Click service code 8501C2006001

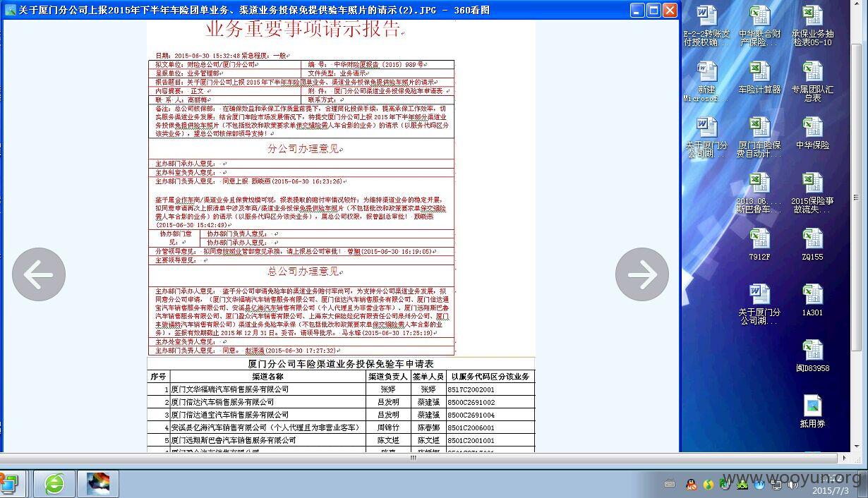click(x=471, y=427)
